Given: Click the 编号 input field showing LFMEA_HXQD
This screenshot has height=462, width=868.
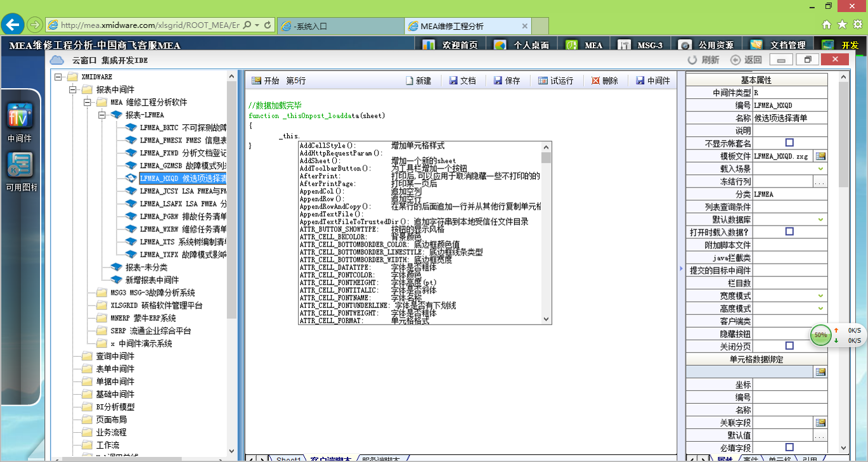Looking at the screenshot, I should click(x=789, y=105).
